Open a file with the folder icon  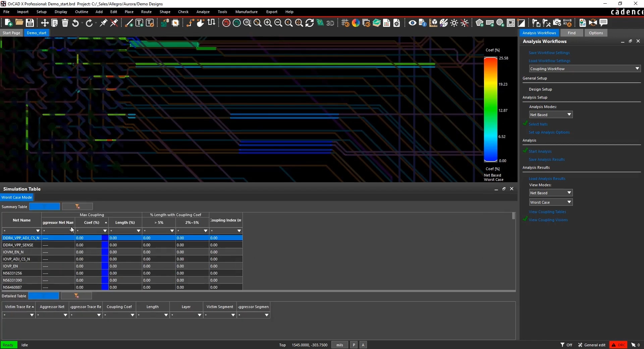click(x=19, y=23)
